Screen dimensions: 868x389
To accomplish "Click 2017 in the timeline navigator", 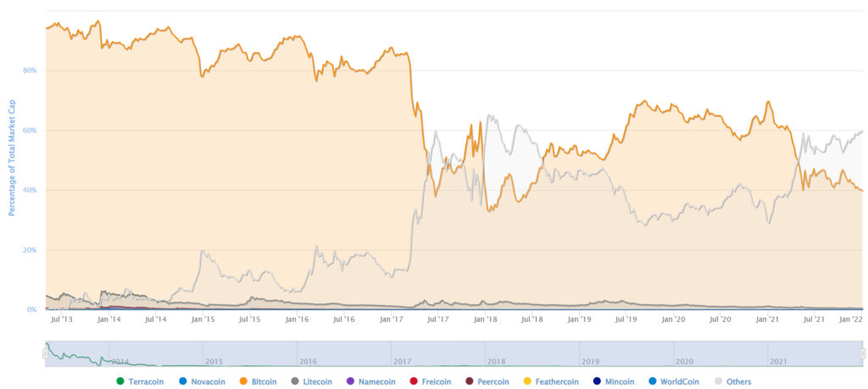I will tap(402, 360).
